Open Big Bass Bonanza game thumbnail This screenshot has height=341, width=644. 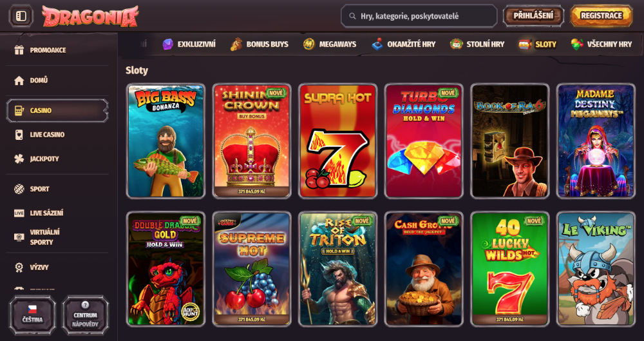(166, 141)
